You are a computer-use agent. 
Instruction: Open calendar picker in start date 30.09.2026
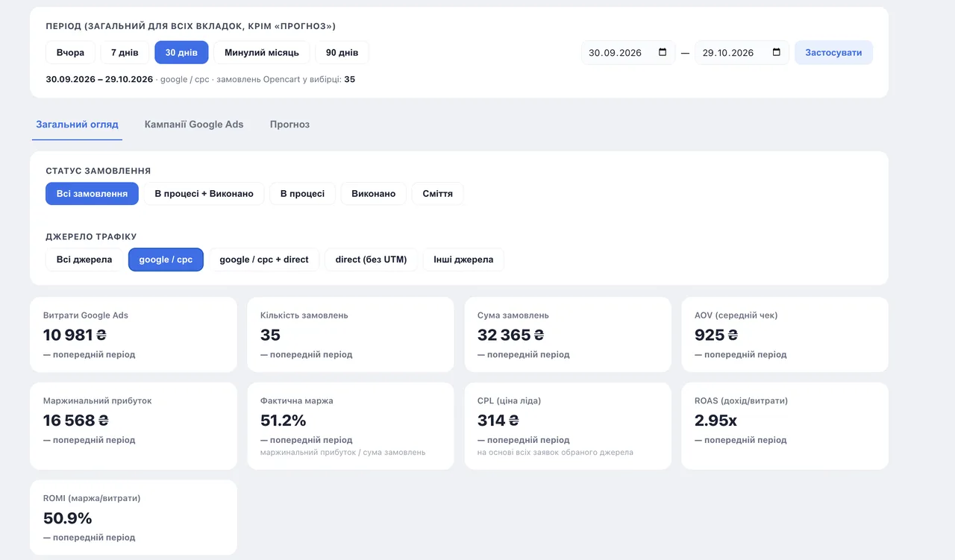click(x=663, y=52)
